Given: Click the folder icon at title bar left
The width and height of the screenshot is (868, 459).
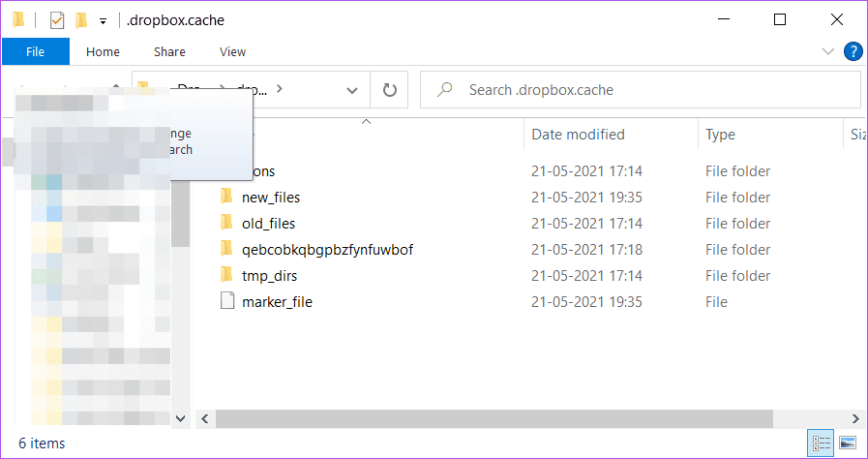Looking at the screenshot, I should click(x=18, y=20).
